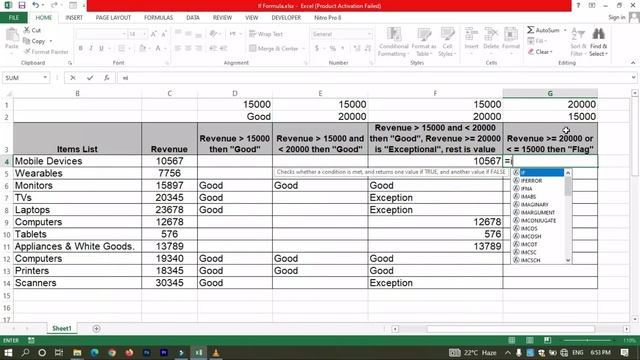The image size is (640, 360).
Task: Toggle Underline formatting button
Action: 101,48
